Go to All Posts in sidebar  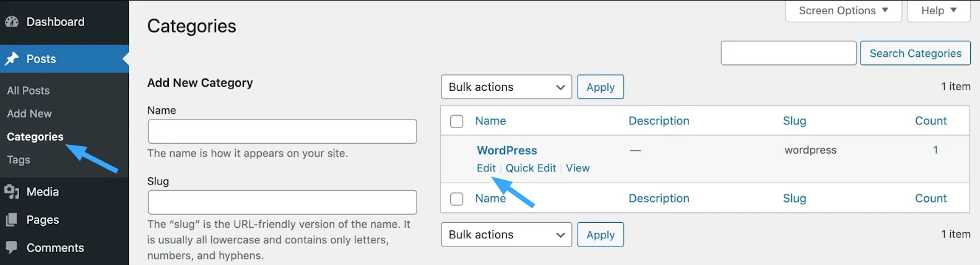pos(28,90)
